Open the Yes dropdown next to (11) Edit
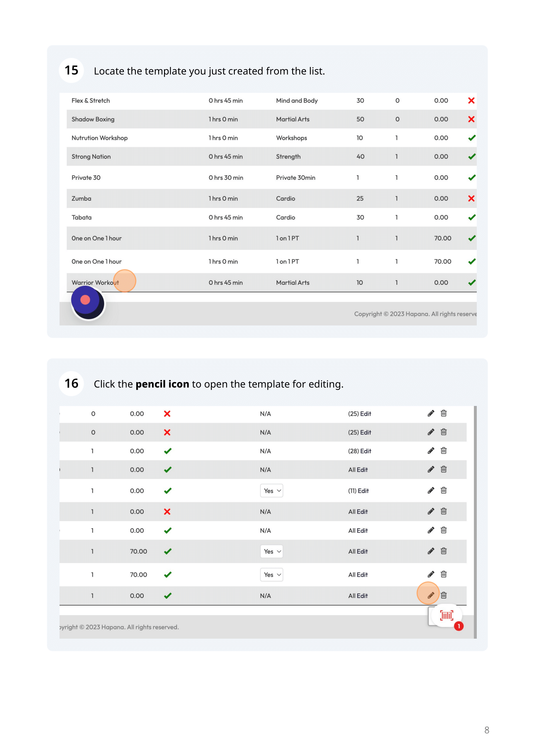535x756 pixels. [x=271, y=491]
